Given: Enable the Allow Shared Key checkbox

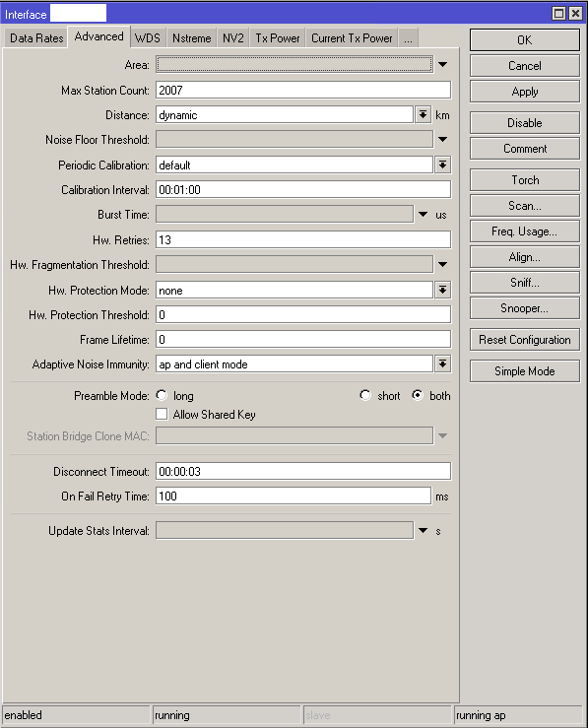Looking at the screenshot, I should pos(162,414).
